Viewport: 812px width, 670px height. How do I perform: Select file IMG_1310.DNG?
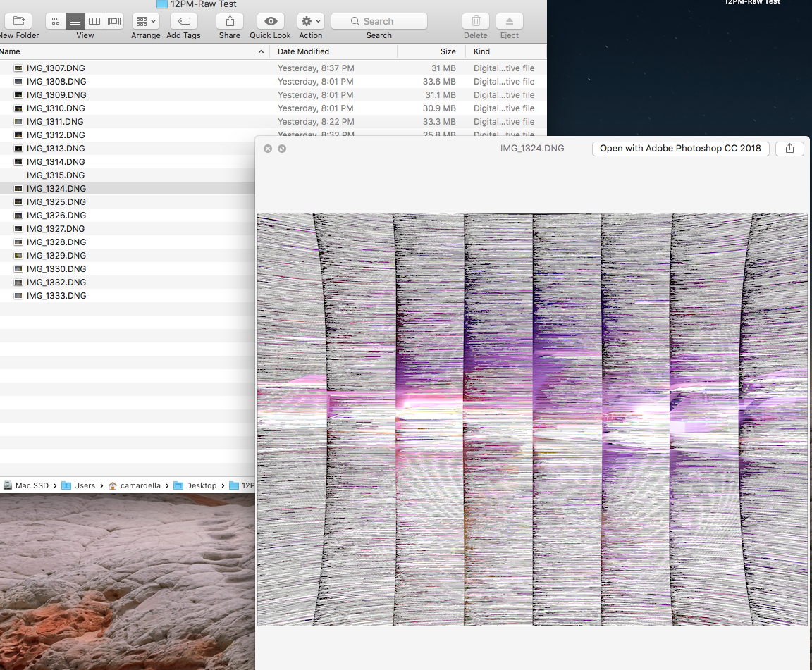pos(56,108)
